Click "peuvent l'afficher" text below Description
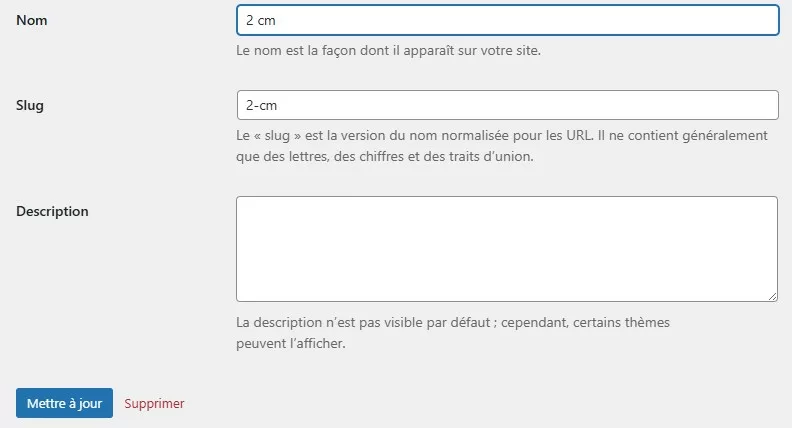This screenshot has height=428, width=792. click(291, 343)
